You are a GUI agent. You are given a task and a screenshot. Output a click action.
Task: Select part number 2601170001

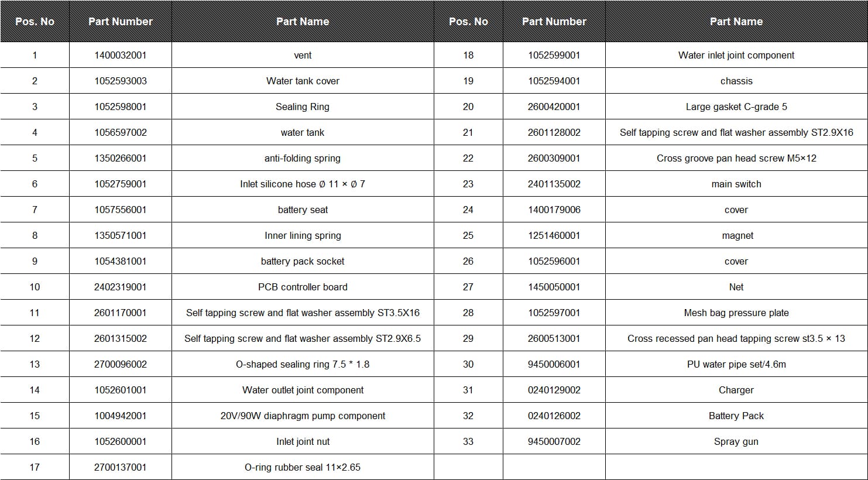120,313
